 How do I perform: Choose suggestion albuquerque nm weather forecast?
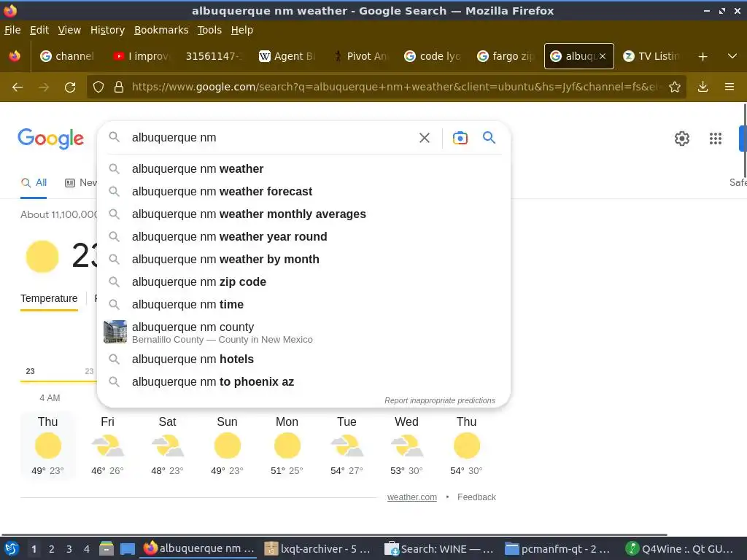coord(303,192)
